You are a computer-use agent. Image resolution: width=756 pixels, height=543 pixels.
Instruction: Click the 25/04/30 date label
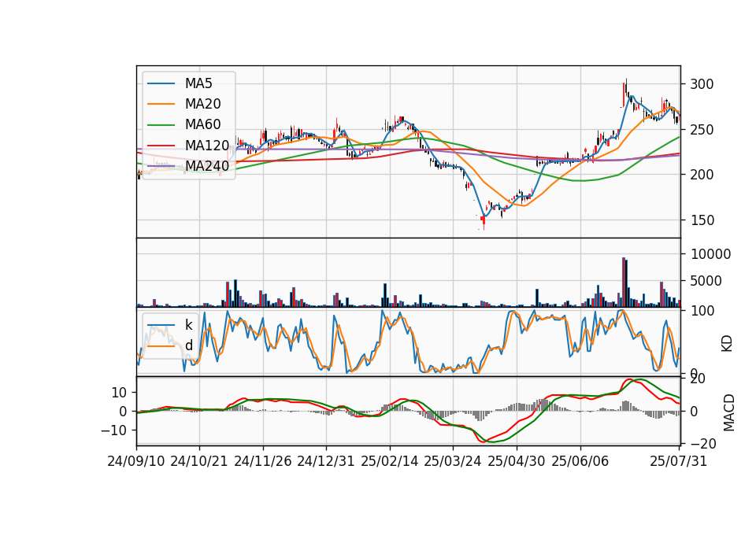517,461
